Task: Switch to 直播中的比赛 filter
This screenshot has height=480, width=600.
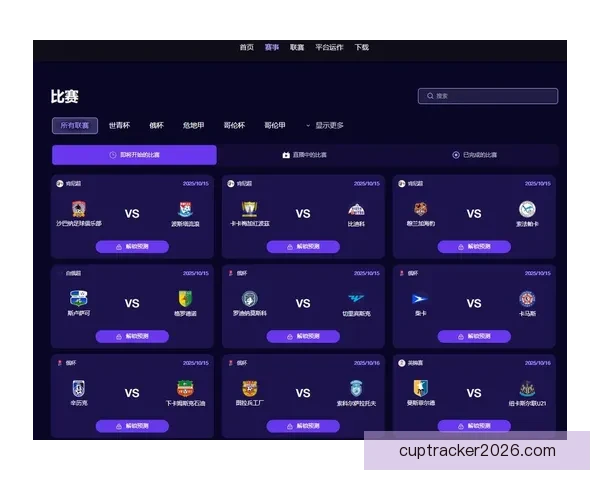Action: [x=304, y=155]
